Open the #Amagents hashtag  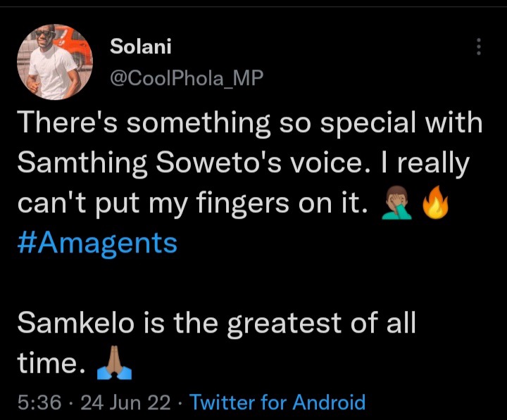pos(97,243)
